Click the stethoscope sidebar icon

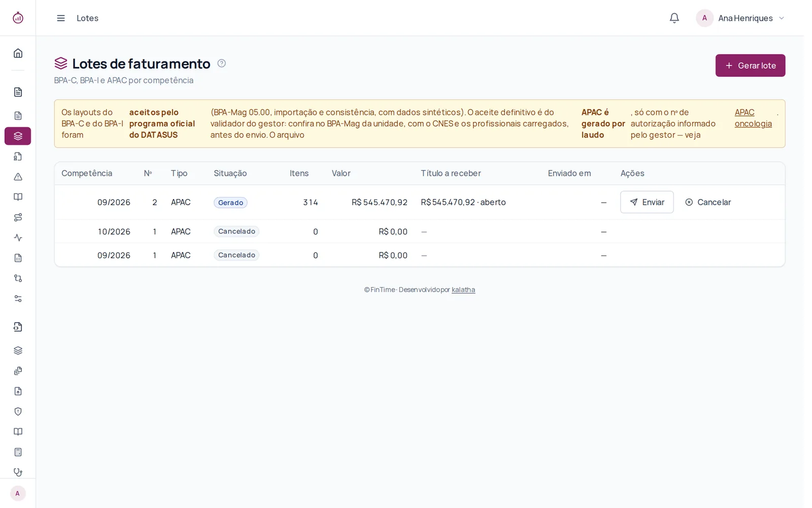click(x=18, y=472)
